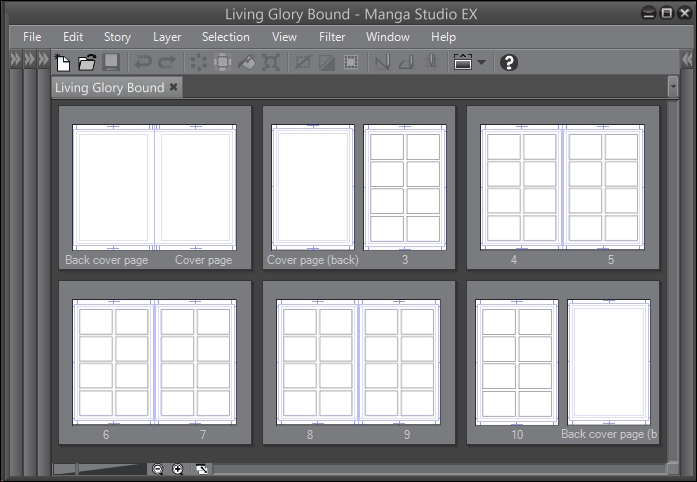Click the Open file folder icon
The image size is (697, 482).
click(87, 62)
